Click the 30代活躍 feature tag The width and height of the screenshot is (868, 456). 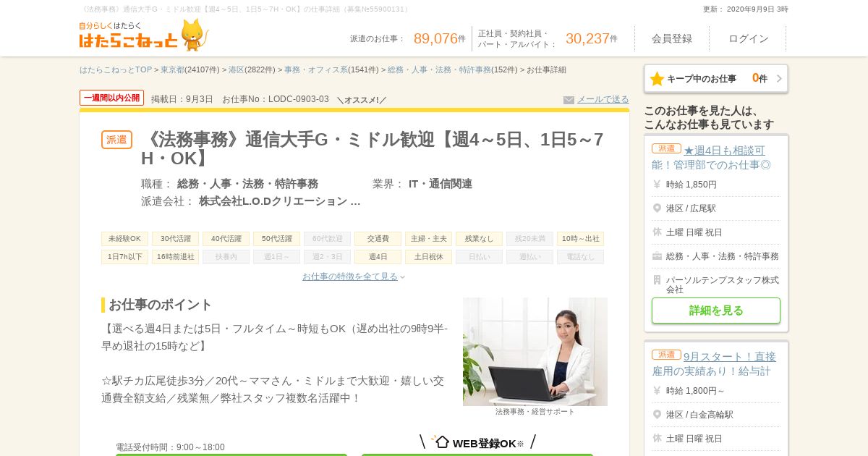coord(175,239)
